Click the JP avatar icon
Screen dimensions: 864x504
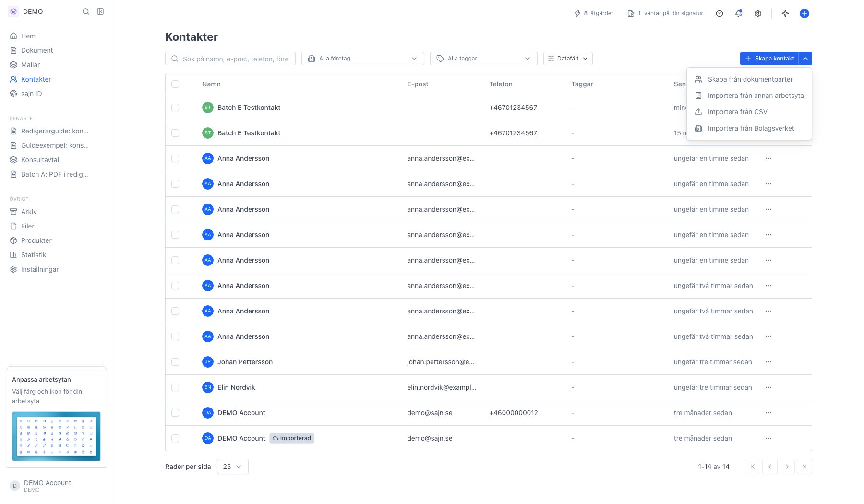point(207,362)
